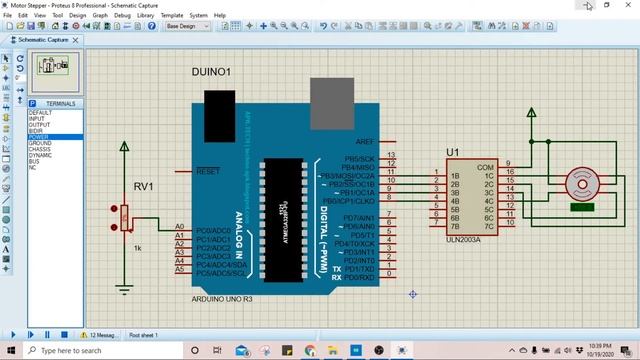
Task: Click the Open Project folder icon
Action: click(20, 26)
